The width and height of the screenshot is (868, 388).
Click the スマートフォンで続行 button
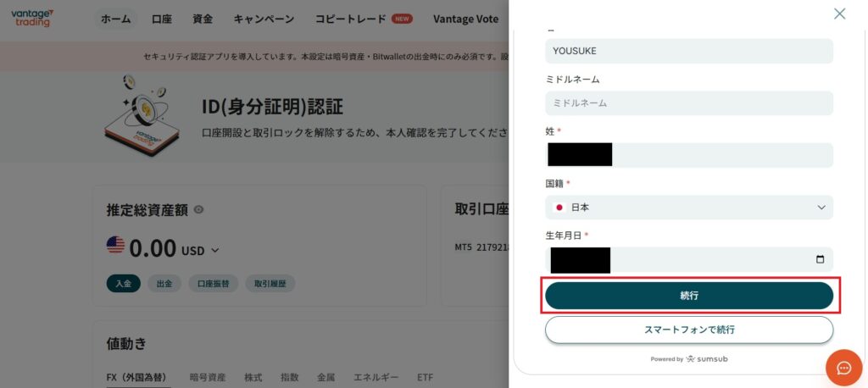tap(688, 330)
